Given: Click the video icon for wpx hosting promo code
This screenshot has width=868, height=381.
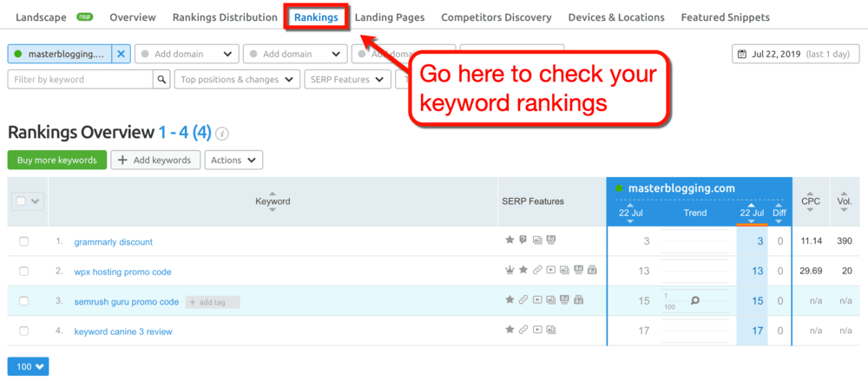Looking at the screenshot, I should (551, 270).
